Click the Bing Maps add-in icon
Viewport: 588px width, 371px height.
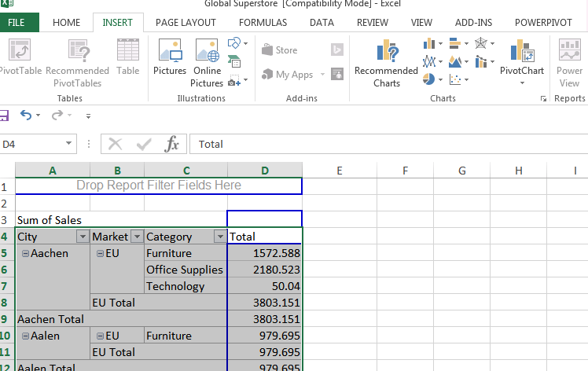[337, 50]
